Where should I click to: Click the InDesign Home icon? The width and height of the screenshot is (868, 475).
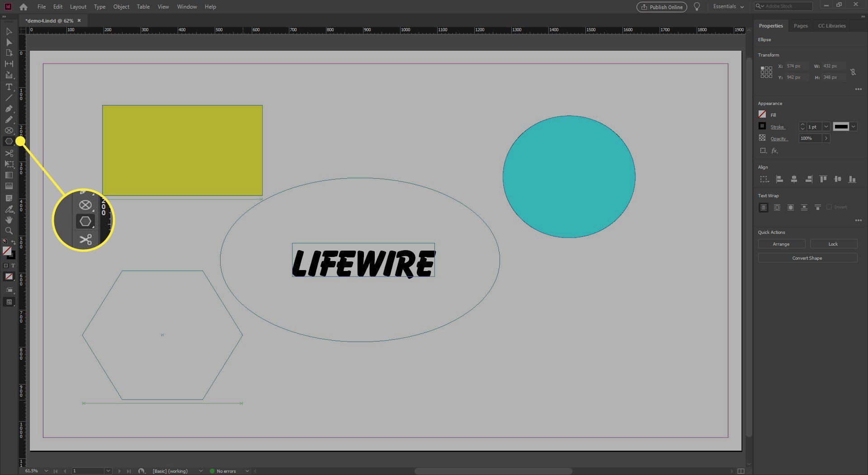tap(24, 7)
